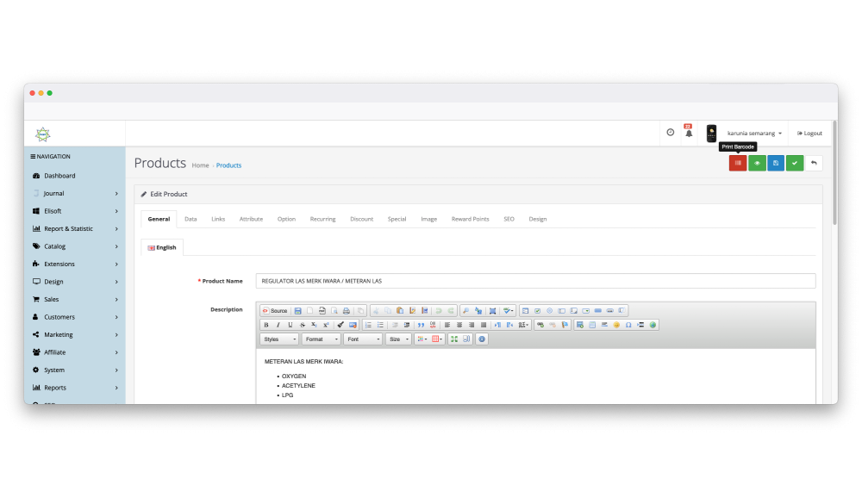This screenshot has height=504, width=862.
Task: Toggle bold in the description editor
Action: (266, 325)
